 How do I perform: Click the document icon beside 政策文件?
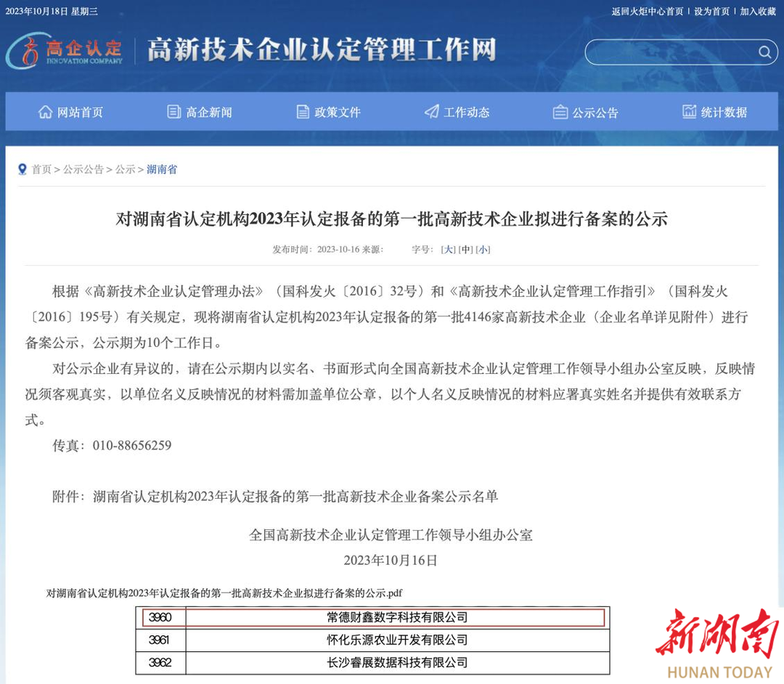click(x=303, y=112)
